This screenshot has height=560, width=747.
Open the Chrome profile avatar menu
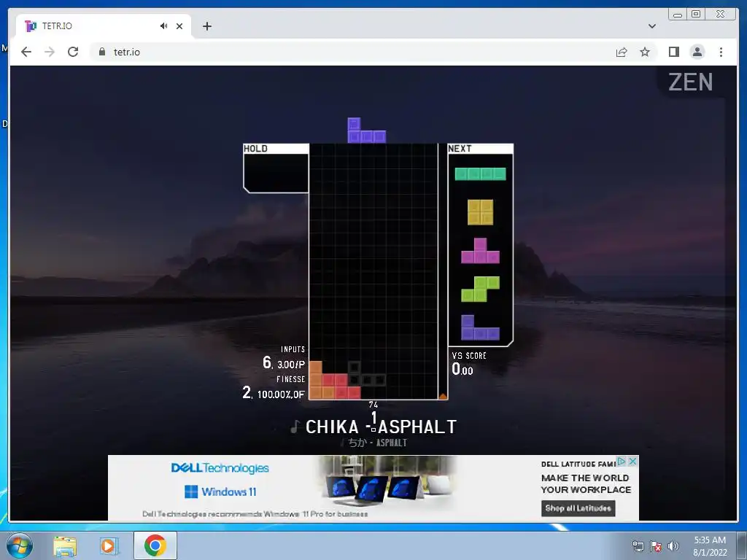coord(697,52)
